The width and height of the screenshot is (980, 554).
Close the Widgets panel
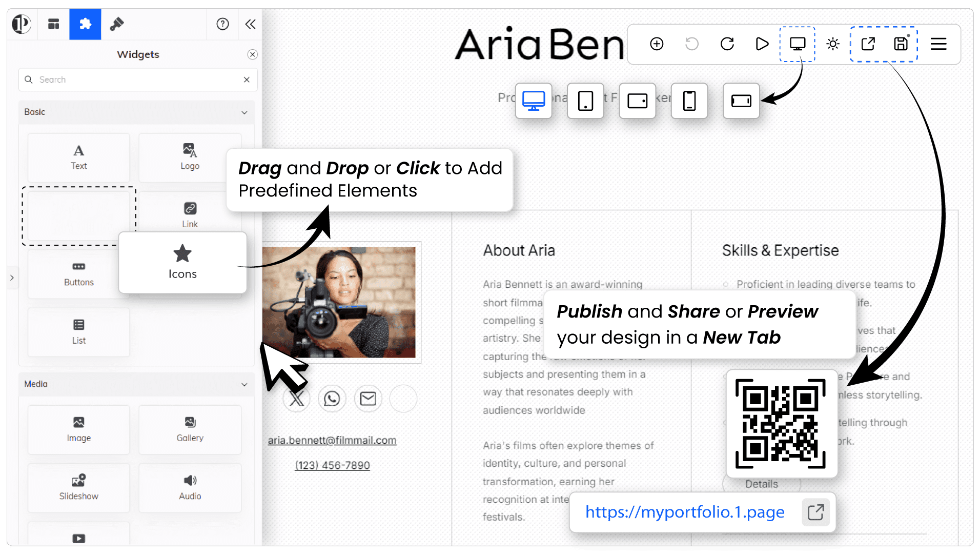tap(252, 54)
